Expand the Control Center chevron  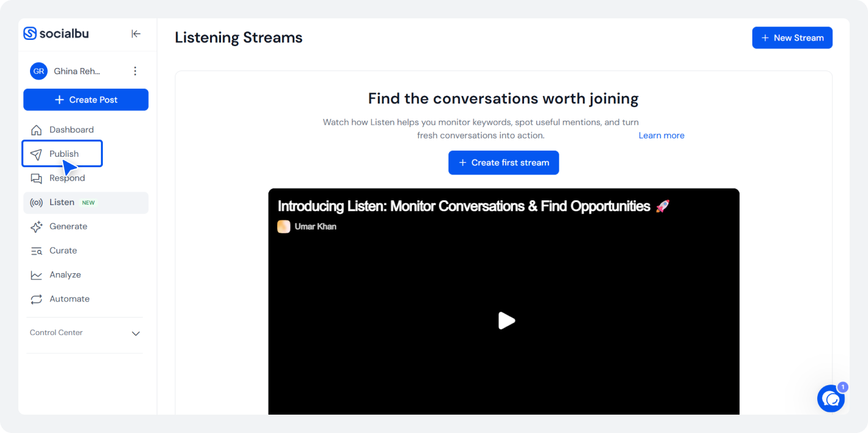pyautogui.click(x=136, y=333)
